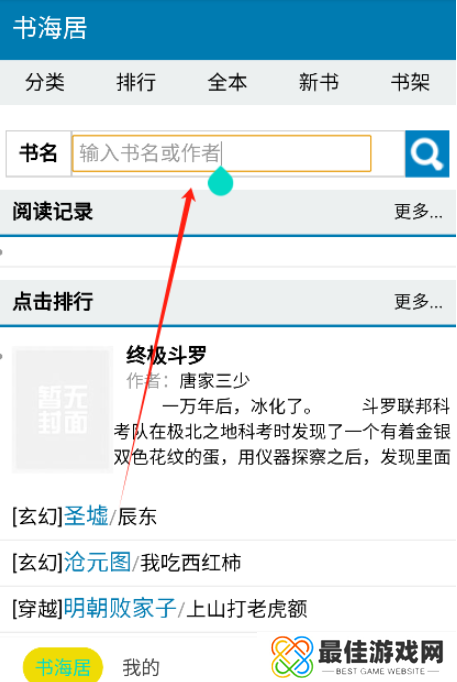
Task: Select the yellow 书海居 bottom button
Action: [63, 666]
